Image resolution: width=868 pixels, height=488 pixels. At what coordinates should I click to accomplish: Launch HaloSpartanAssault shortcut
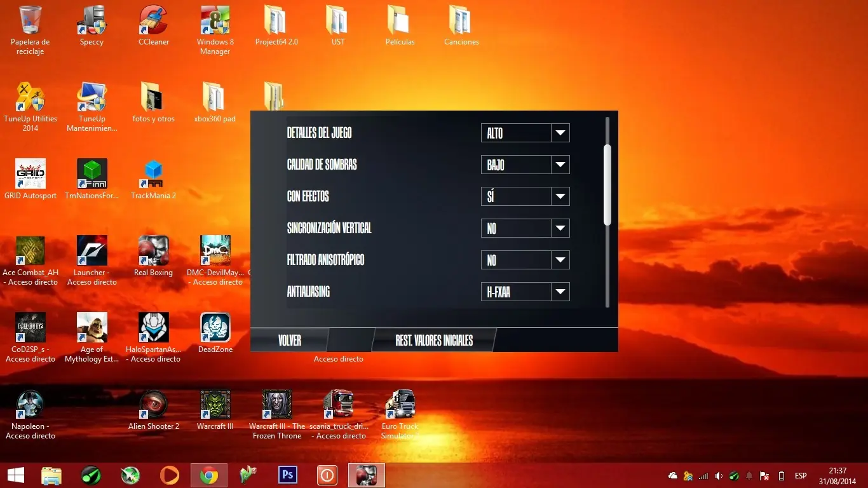(x=154, y=337)
